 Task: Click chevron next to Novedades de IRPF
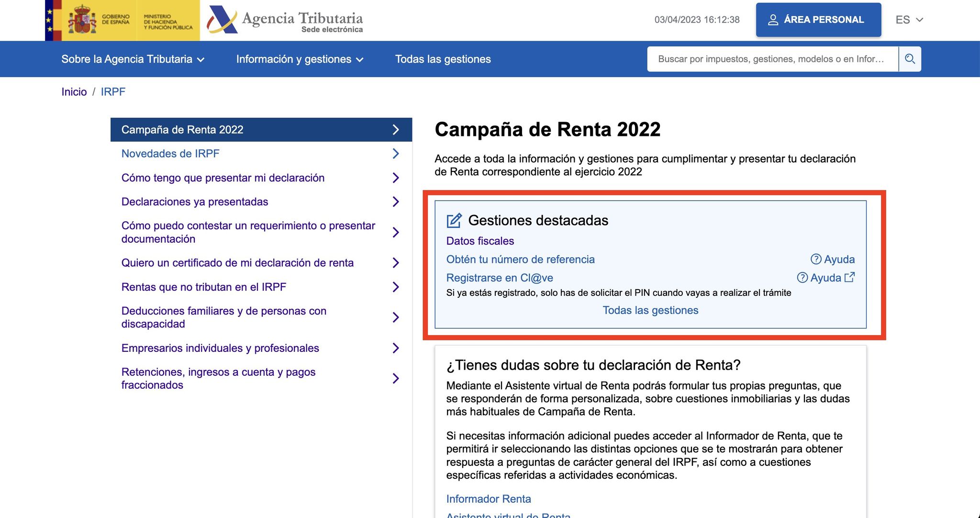click(x=395, y=154)
